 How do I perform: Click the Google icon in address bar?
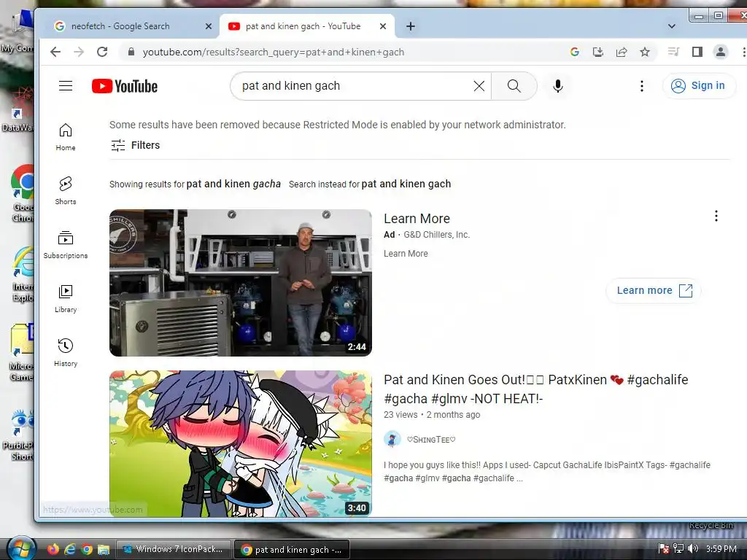pos(575,52)
